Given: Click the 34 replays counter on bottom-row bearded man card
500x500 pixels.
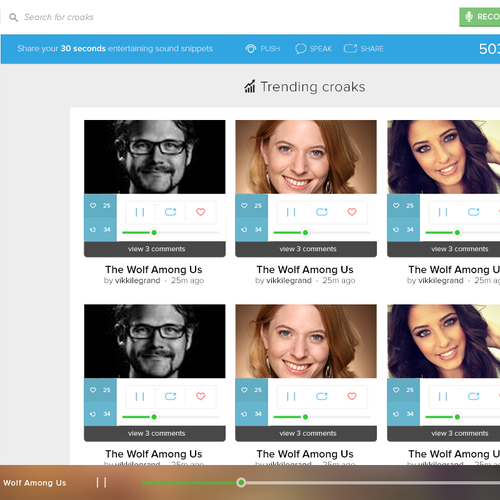Looking at the screenshot, I should click(x=100, y=414).
